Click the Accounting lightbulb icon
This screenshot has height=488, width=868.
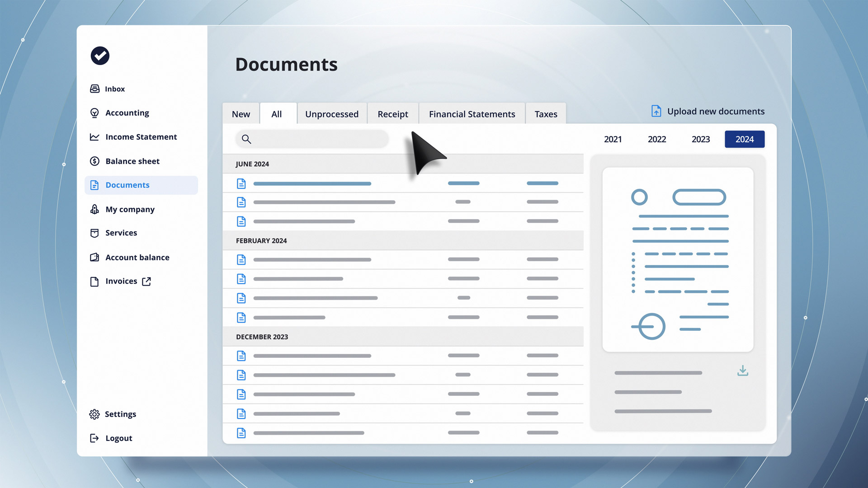[x=94, y=113]
